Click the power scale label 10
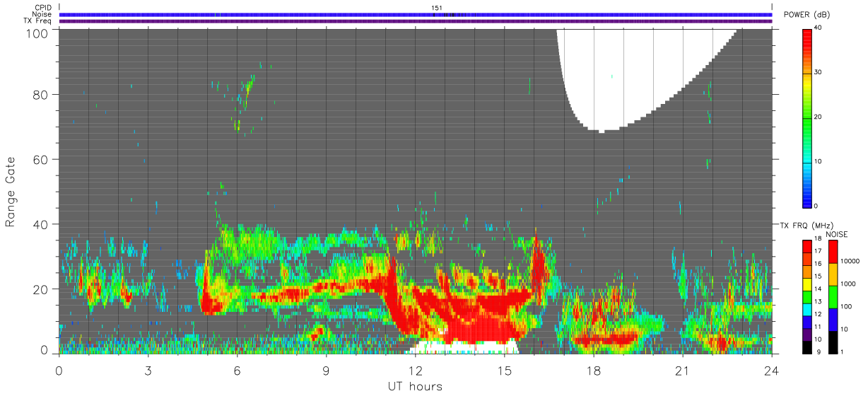Viewport: 868px width, 401px height. pyautogui.click(x=817, y=162)
